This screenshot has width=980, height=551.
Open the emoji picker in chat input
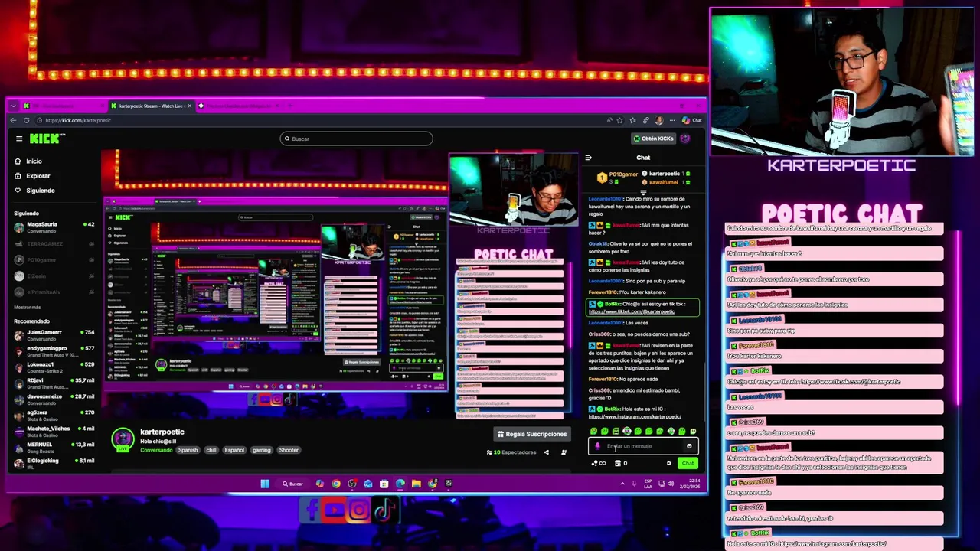pos(689,446)
